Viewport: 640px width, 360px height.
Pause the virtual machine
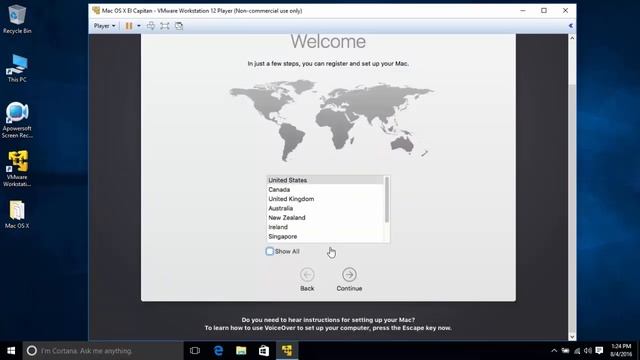pyautogui.click(x=129, y=26)
